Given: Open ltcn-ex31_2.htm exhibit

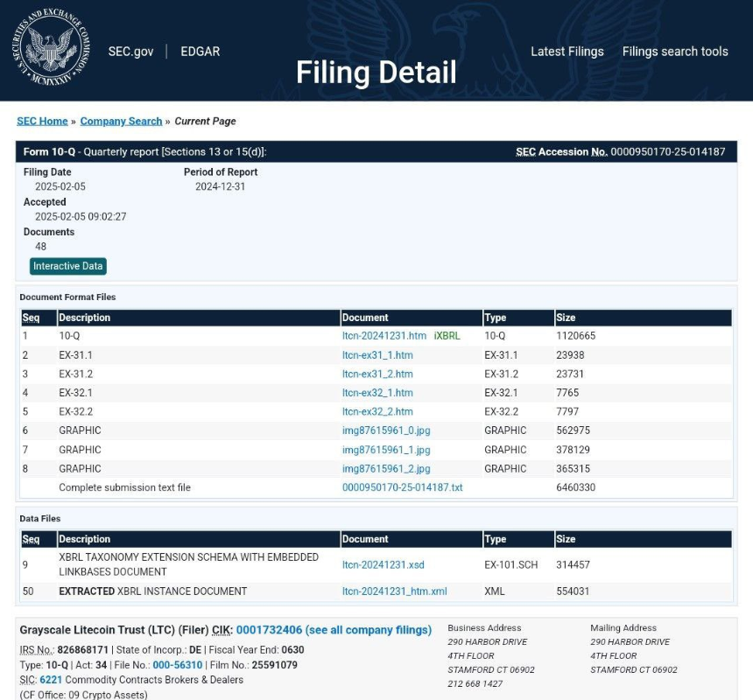Looking at the screenshot, I should point(377,374).
